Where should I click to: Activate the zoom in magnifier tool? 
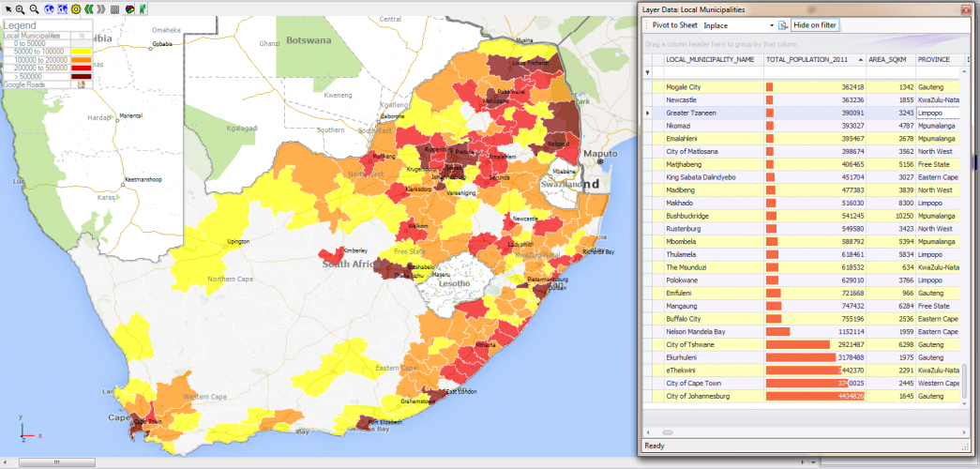tap(20, 9)
